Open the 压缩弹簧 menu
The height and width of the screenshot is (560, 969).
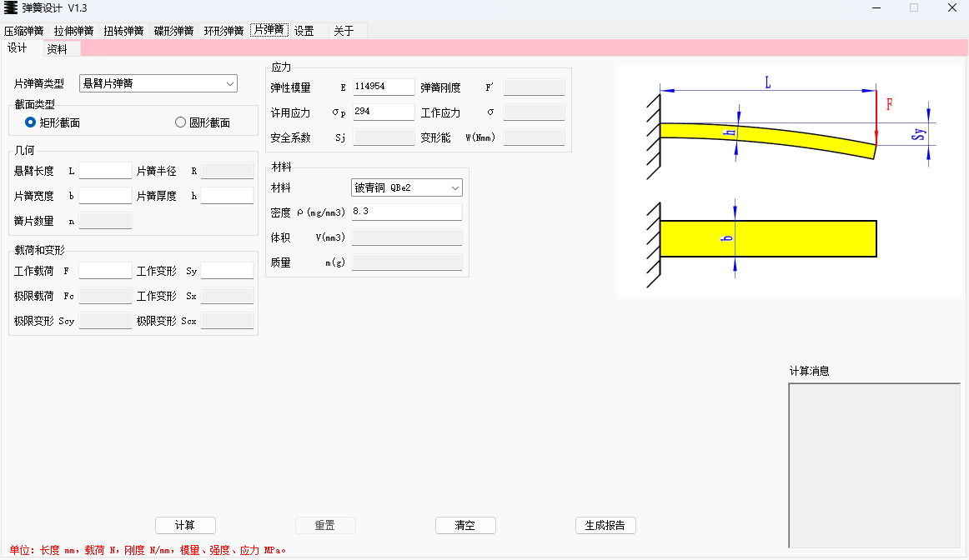click(24, 30)
